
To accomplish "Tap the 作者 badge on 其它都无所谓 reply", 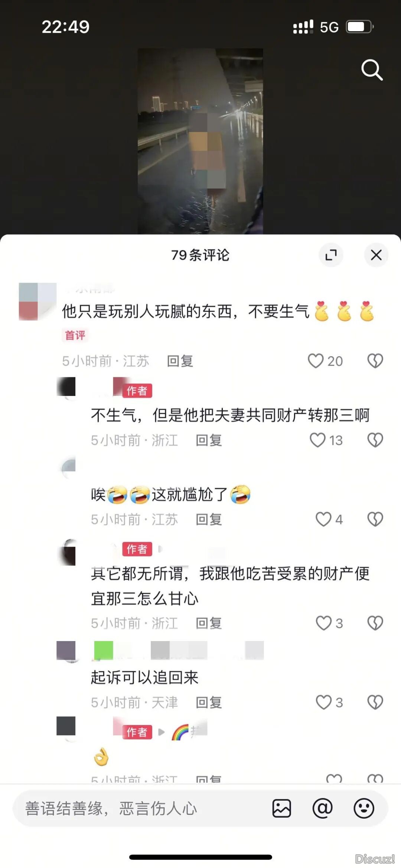I will (x=137, y=549).
